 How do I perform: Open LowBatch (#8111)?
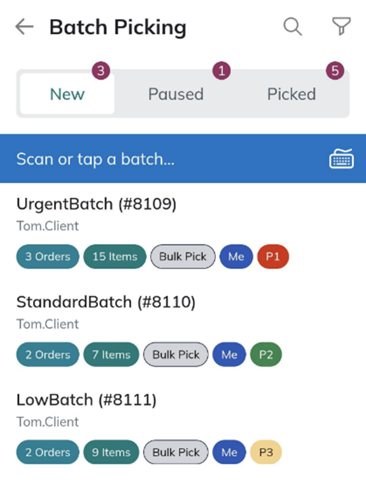(183, 428)
